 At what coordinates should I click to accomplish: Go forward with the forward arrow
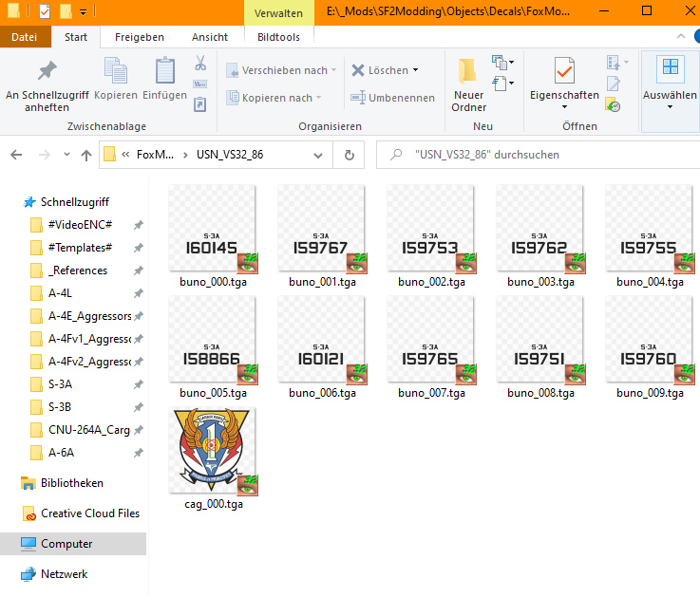point(45,155)
